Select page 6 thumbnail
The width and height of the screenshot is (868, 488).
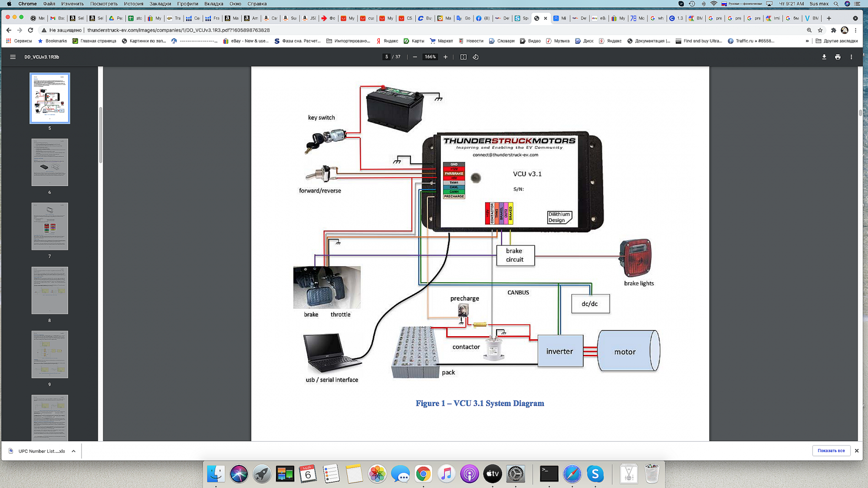pyautogui.click(x=49, y=162)
